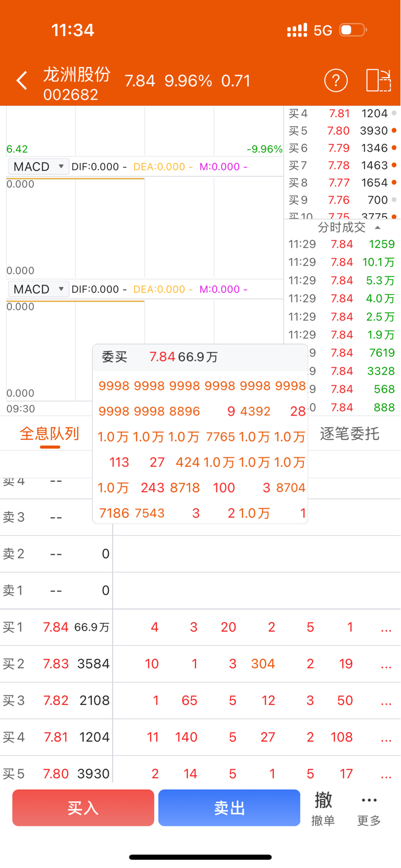The image size is (401, 868).
Task: Tap the 委买 popup header
Action: point(200,357)
